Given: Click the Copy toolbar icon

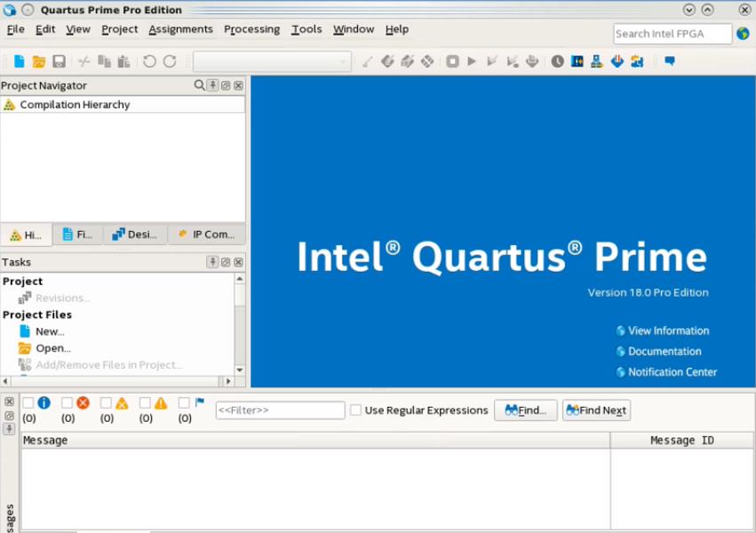Looking at the screenshot, I should [x=104, y=61].
